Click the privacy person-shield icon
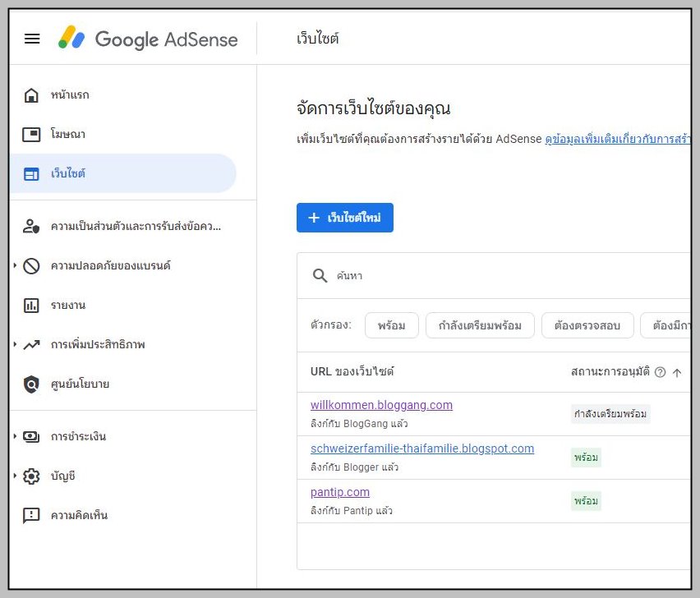This screenshot has width=700, height=598. click(x=31, y=226)
